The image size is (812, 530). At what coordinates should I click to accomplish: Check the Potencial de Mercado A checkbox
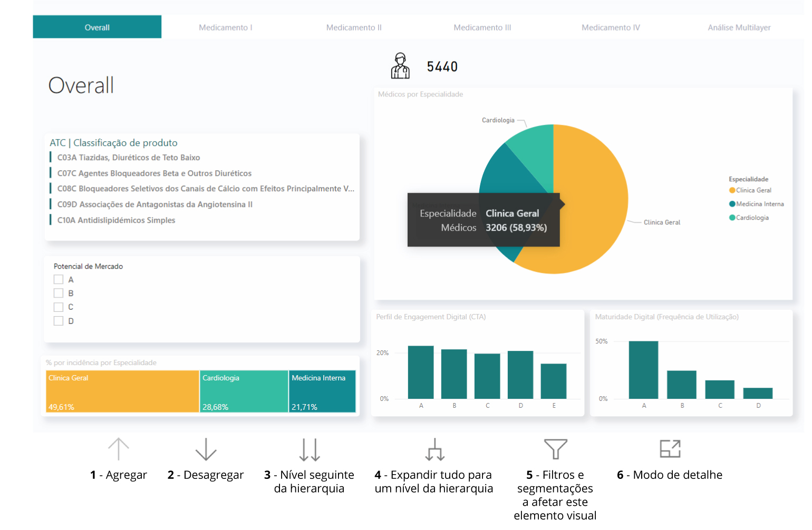59,280
